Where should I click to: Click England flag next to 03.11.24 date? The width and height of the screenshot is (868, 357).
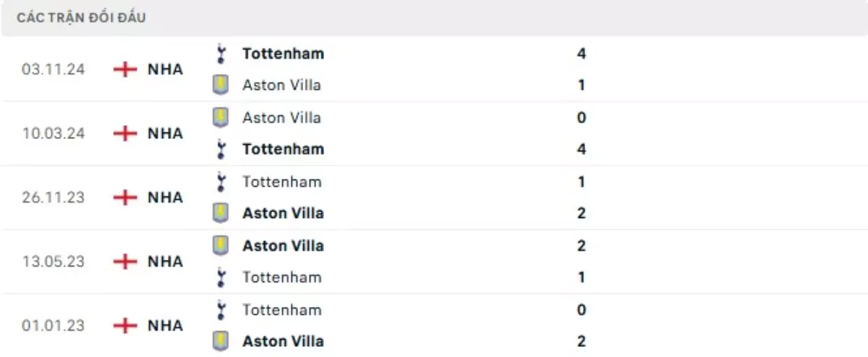(126, 70)
